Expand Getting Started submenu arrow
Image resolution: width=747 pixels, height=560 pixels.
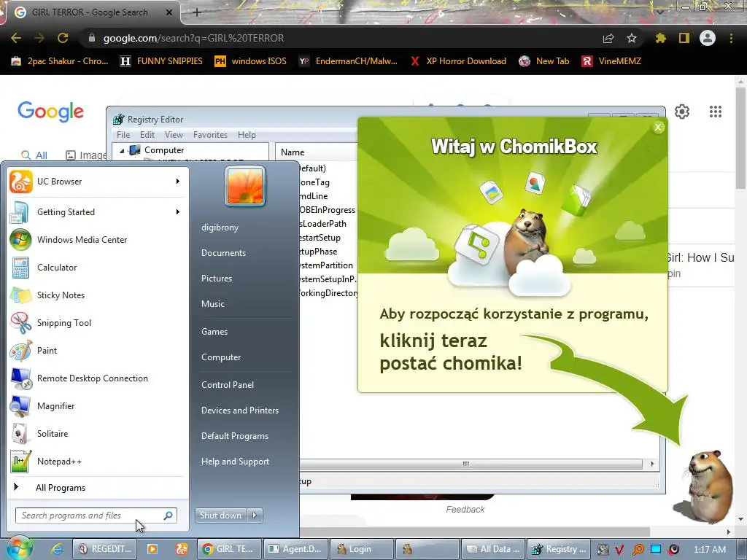178,212
